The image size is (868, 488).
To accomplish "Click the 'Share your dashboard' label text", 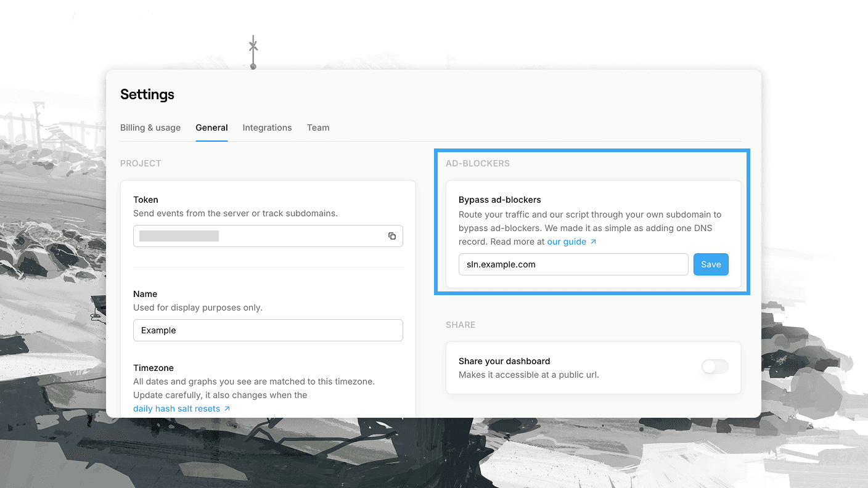I will click(504, 361).
